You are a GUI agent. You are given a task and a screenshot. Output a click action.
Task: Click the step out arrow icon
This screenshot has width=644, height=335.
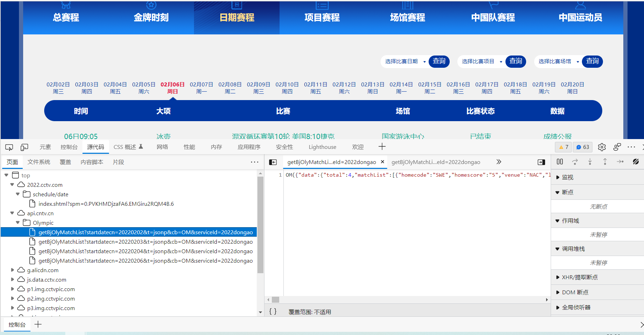(x=605, y=162)
